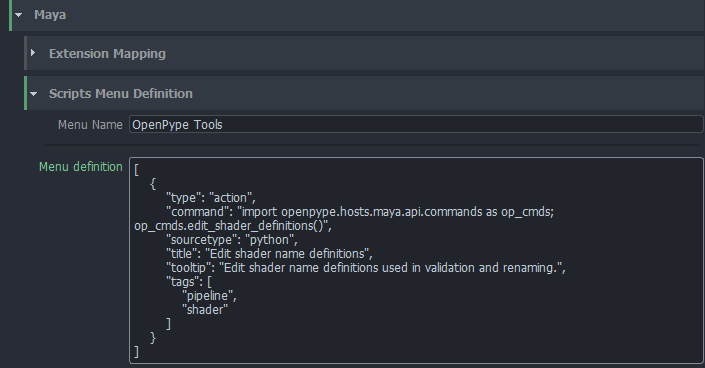Screen dimensions: 705x368
Task: Collapse the Maya section arrow
Action: (x=18, y=15)
